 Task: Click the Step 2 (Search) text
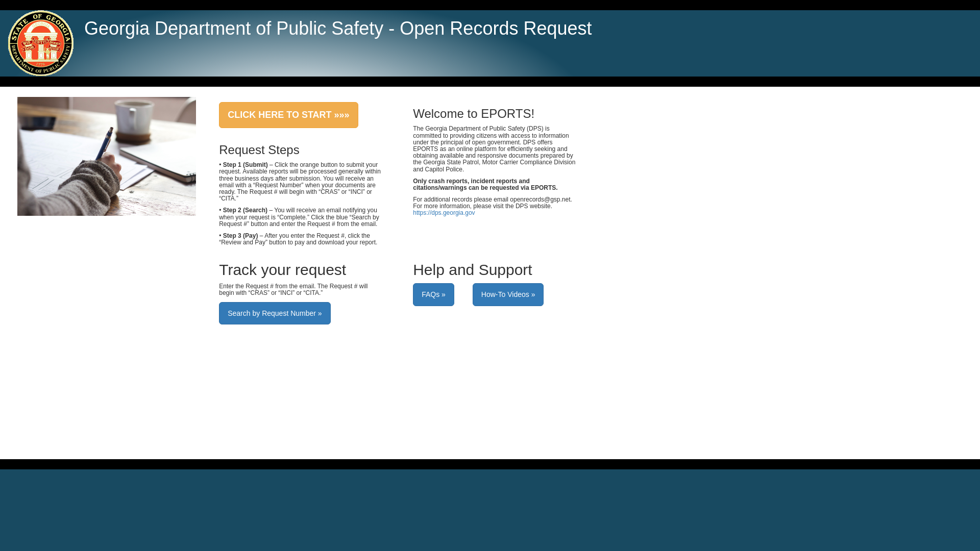pos(245,210)
